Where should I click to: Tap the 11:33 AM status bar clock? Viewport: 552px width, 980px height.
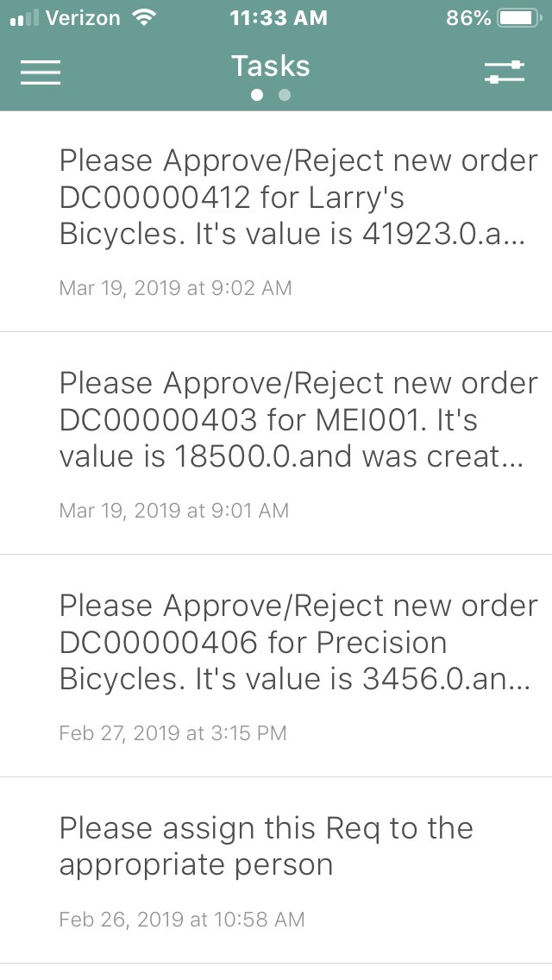(279, 18)
